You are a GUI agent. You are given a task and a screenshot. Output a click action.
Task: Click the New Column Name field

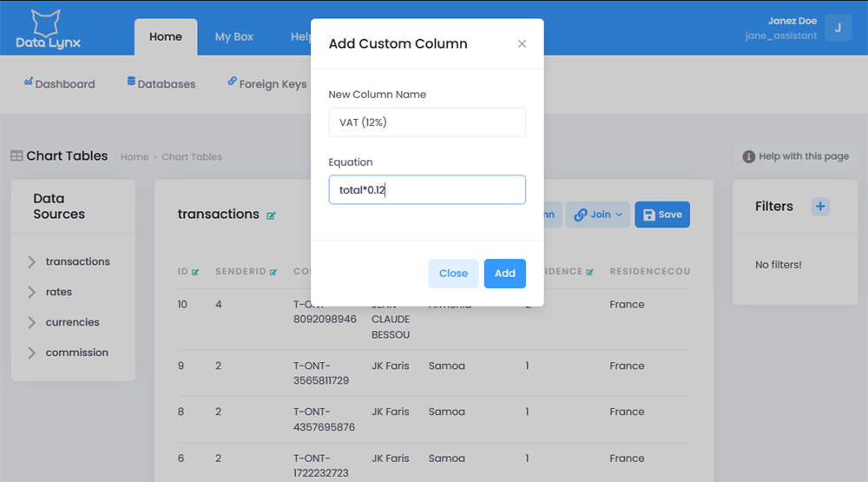427,122
